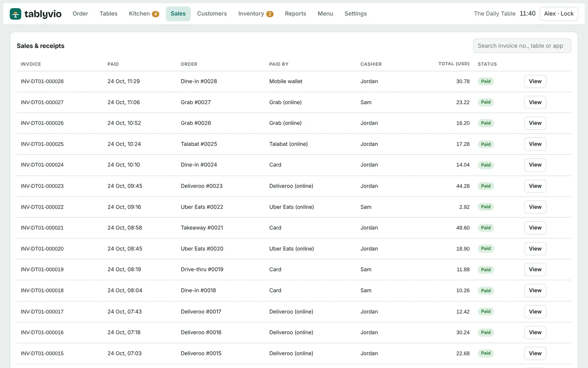This screenshot has height=368, width=588.
Task: View invoice INV-DT01-000015
Action: (535, 353)
